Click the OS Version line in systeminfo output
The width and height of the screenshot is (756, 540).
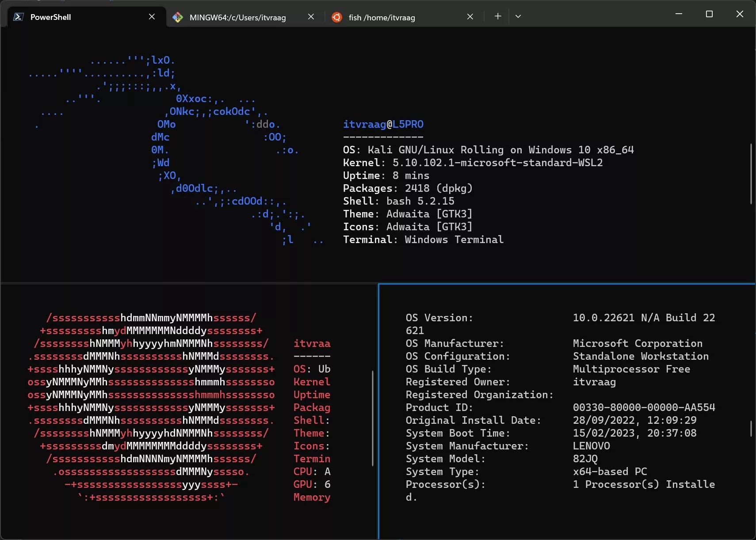(440, 317)
